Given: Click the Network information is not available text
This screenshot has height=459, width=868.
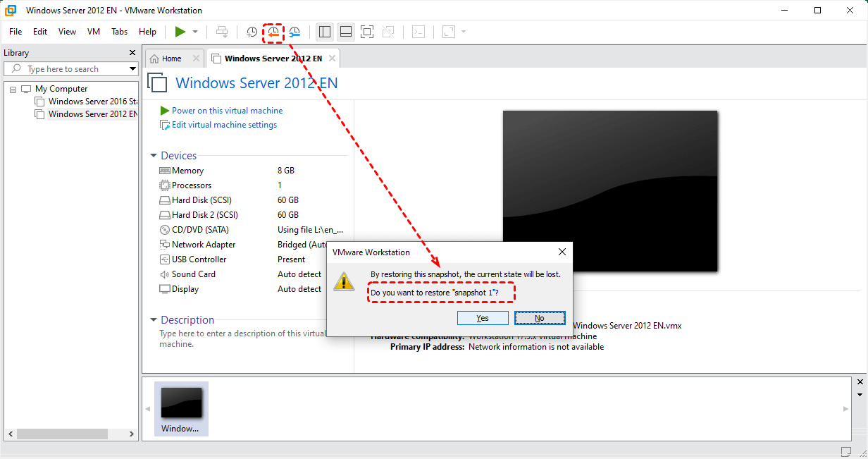Looking at the screenshot, I should click(536, 347).
